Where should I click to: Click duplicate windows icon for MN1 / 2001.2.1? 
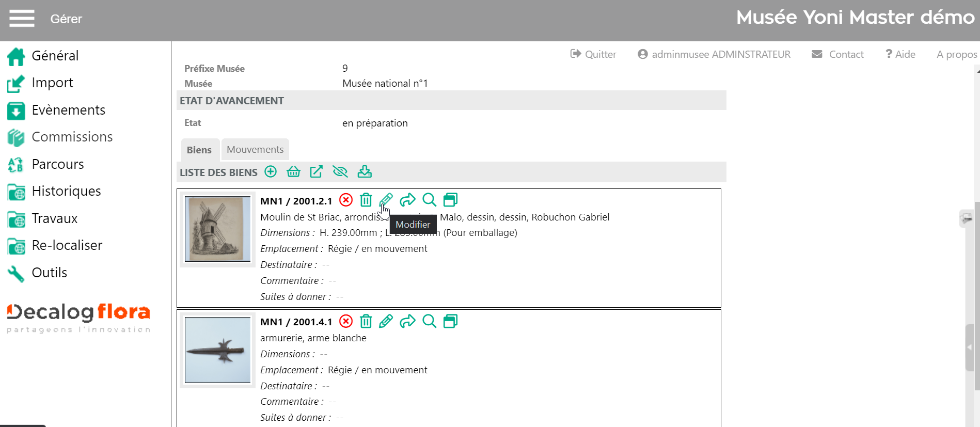450,200
